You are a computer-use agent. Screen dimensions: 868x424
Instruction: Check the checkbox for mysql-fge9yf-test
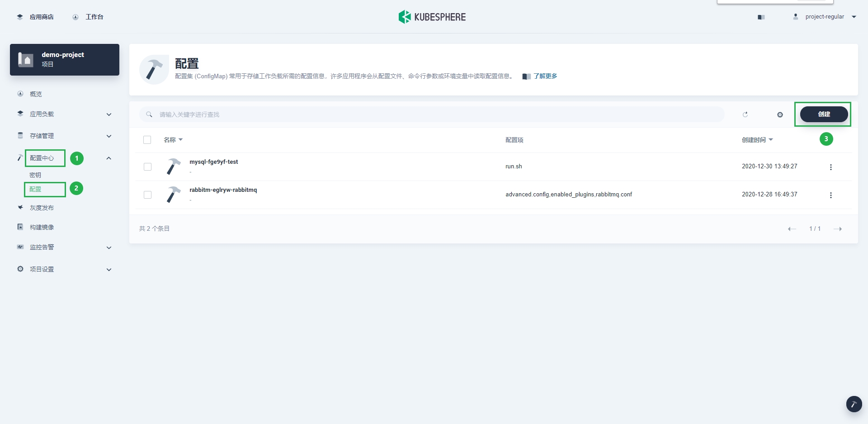pos(147,167)
